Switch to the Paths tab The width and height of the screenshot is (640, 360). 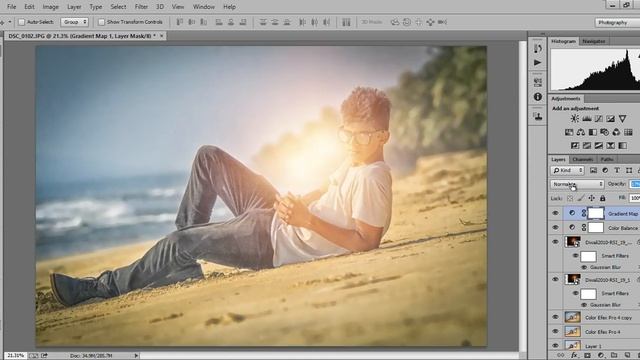[607, 159]
